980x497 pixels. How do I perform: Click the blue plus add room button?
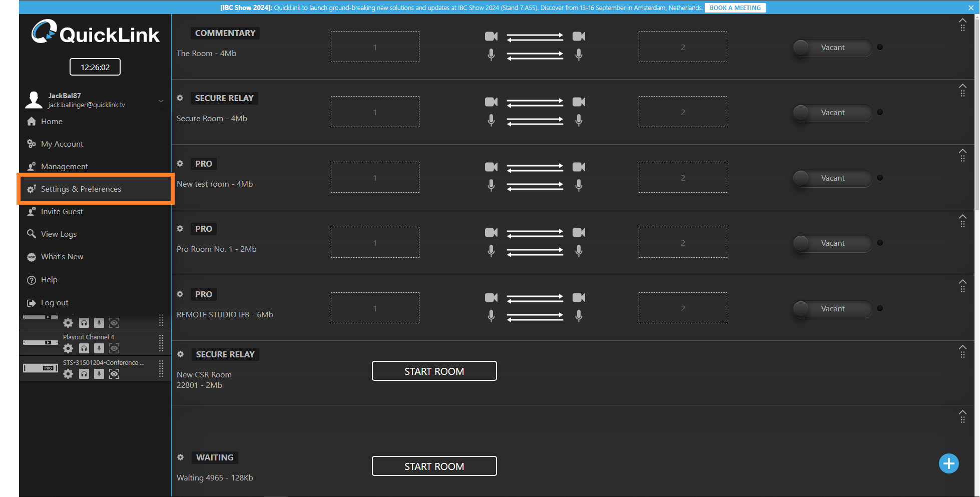(x=948, y=463)
